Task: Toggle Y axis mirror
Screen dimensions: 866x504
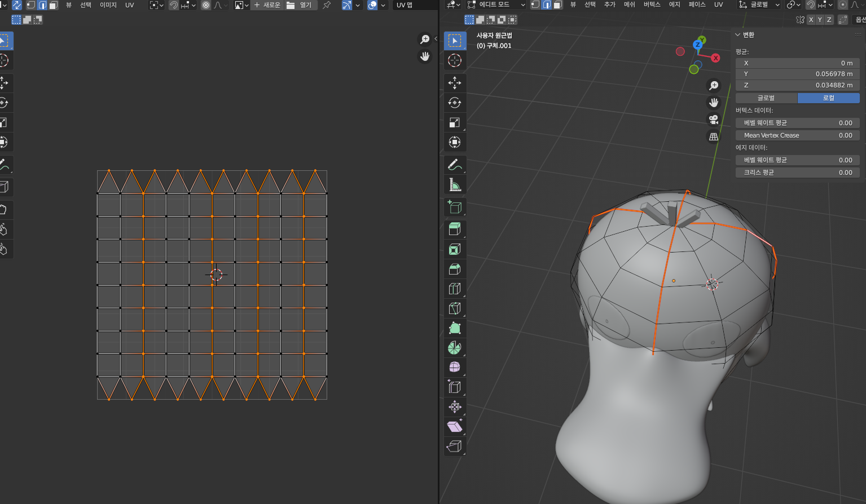Action: point(820,20)
